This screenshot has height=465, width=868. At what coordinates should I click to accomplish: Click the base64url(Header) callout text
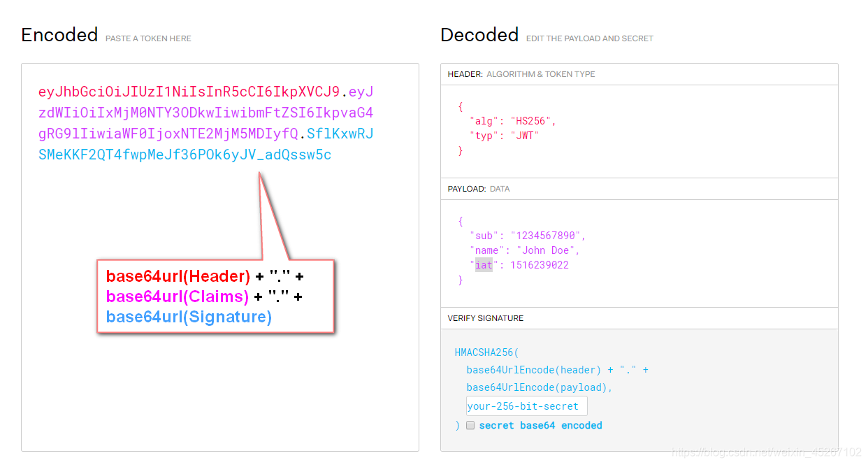click(x=178, y=276)
